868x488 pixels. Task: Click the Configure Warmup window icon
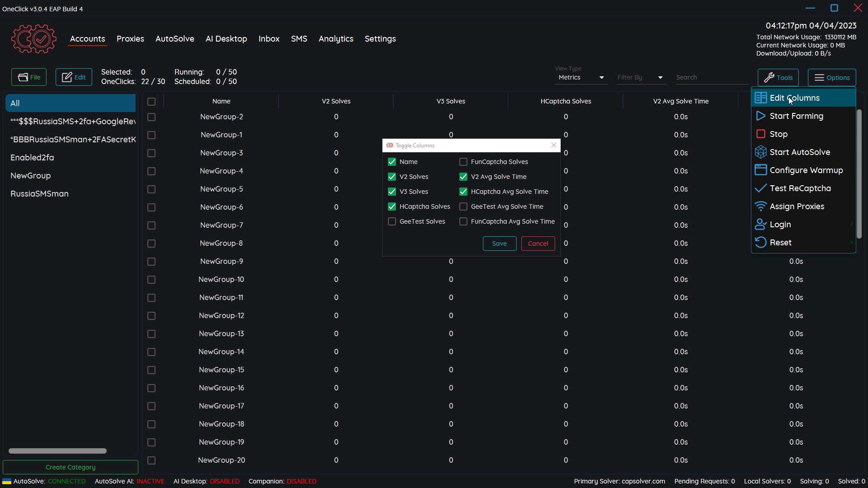[761, 170]
